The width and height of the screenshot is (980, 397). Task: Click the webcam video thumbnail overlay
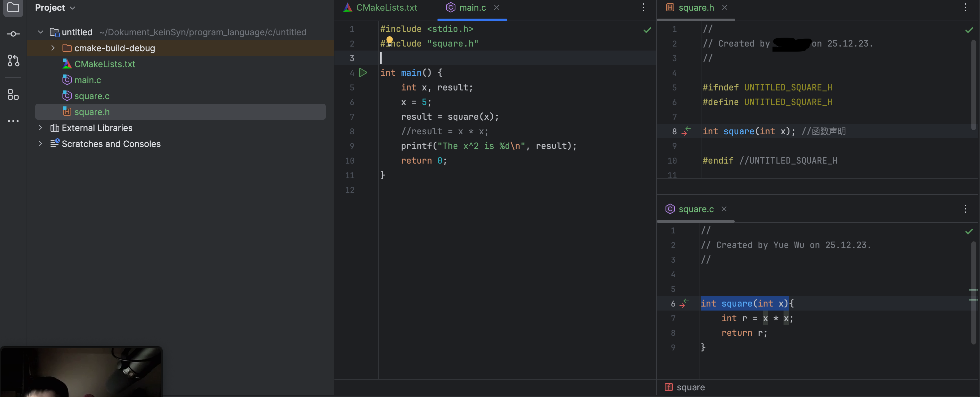point(81,372)
